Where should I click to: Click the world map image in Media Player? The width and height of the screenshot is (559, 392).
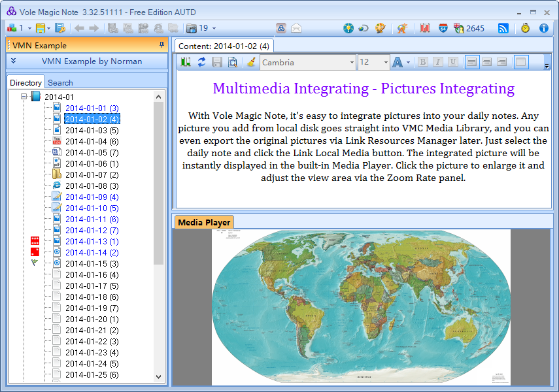(x=361, y=307)
